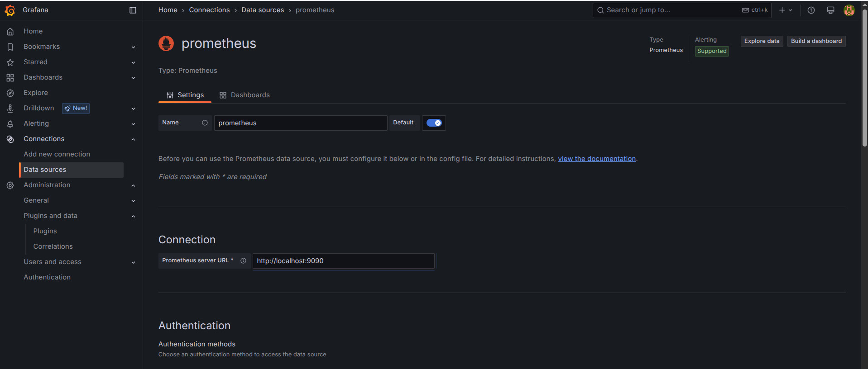Screen dimensions: 868x369
Task: Click the prometheus breadcrumb text
Action: click(x=315, y=10)
